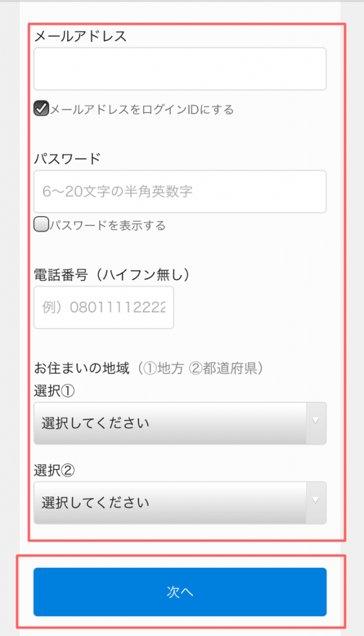
Task: Open the 選択① region dropdown
Action: click(180, 423)
